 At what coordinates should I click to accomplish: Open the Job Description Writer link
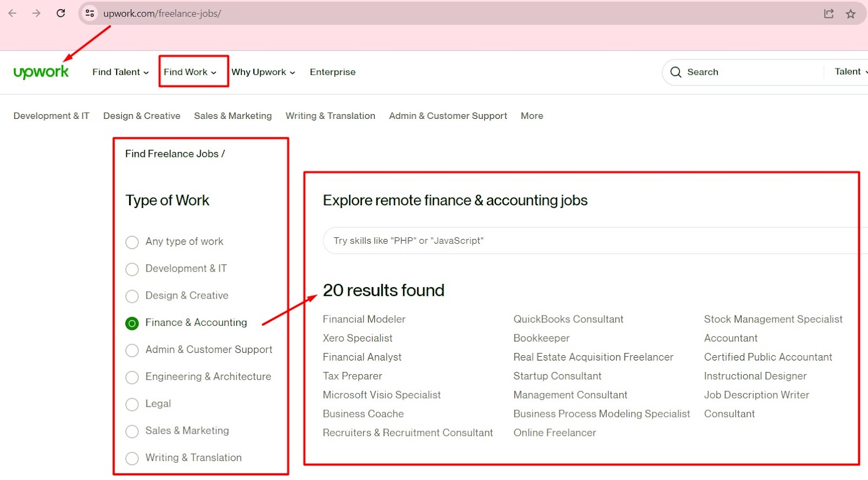pyautogui.click(x=756, y=395)
